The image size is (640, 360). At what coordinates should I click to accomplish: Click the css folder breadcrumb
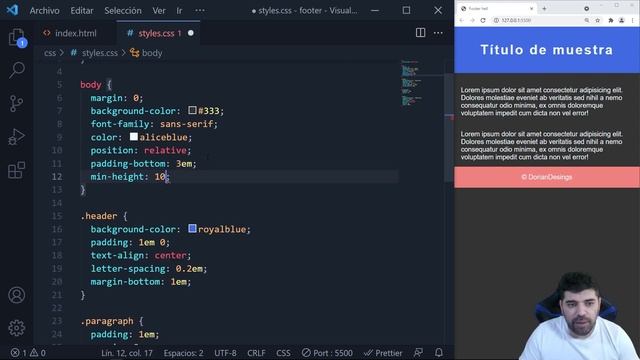pos(50,53)
